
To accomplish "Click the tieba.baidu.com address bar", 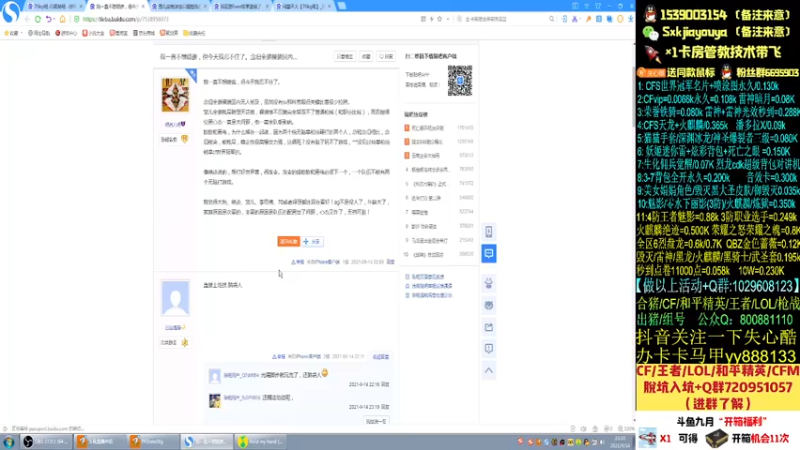I will (245, 19).
